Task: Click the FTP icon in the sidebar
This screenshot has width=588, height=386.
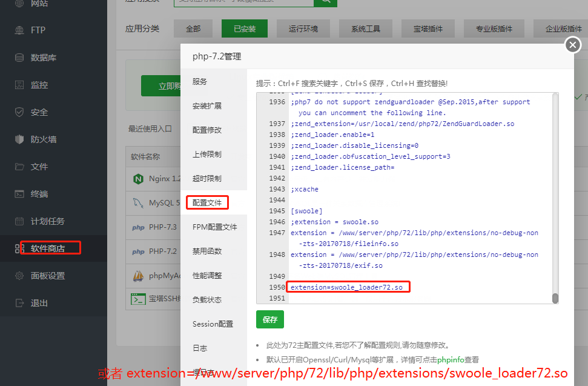Action: point(19,30)
